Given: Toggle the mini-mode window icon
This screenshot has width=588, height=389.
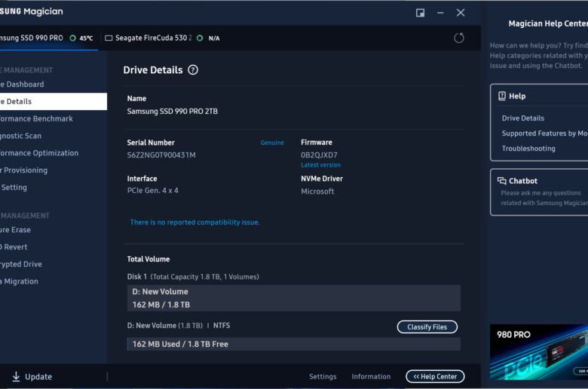Looking at the screenshot, I should pyautogui.click(x=420, y=13).
